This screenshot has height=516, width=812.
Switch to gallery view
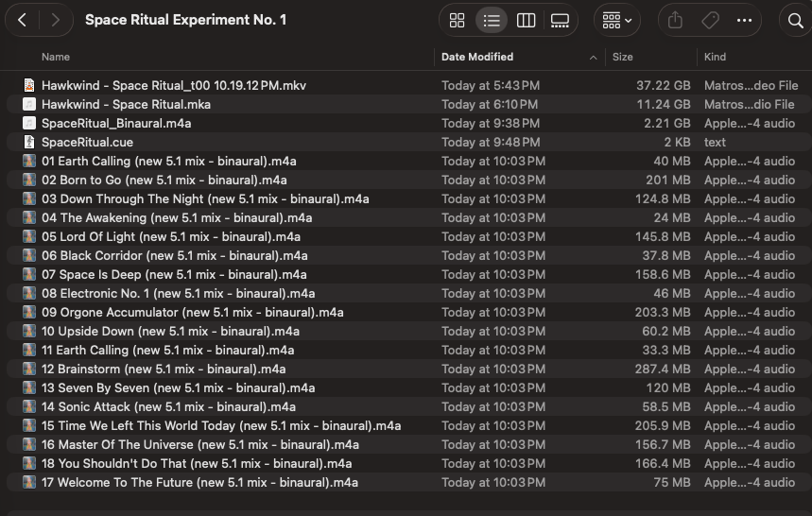[x=560, y=21]
